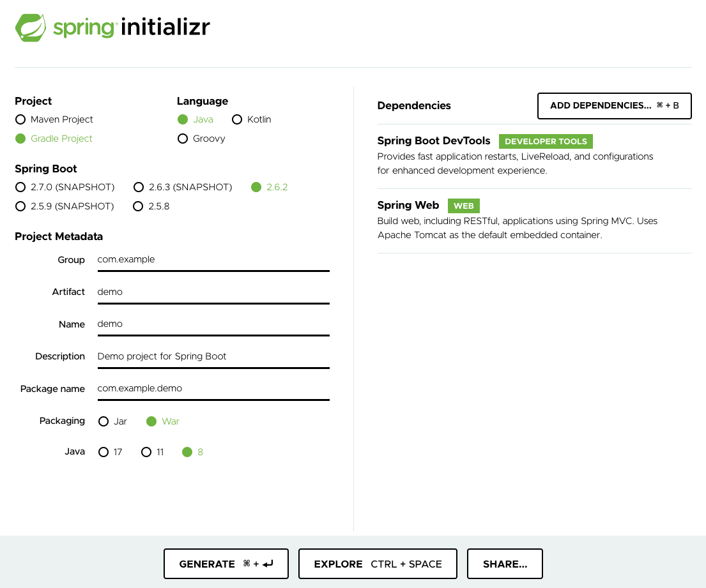Open Add Dependencies dialog
The height and width of the screenshot is (588, 706).
[x=614, y=106]
